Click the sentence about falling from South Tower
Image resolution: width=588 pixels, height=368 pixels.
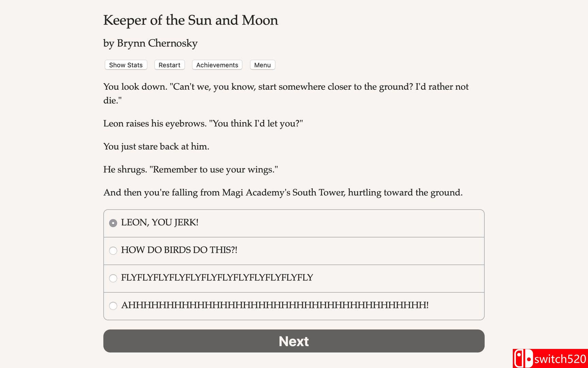coord(283,193)
